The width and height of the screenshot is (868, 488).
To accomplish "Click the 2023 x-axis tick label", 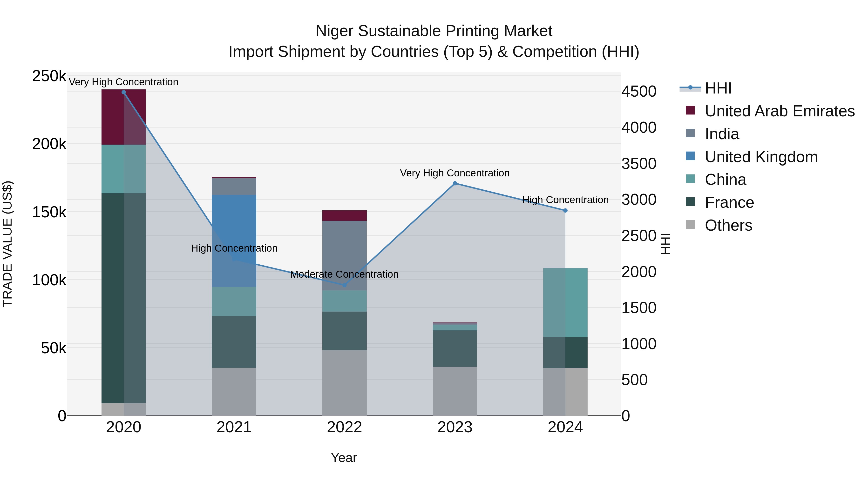I will point(455,427).
